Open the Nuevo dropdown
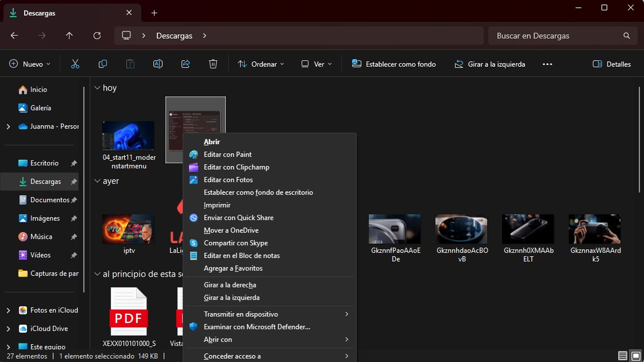This screenshot has height=362, width=644. pos(30,64)
